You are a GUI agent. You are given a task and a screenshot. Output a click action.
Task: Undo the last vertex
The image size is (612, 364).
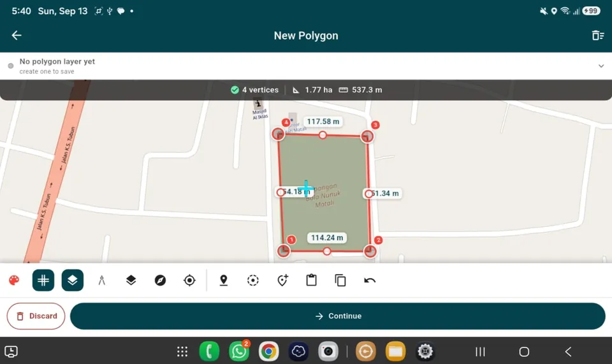pyautogui.click(x=370, y=280)
